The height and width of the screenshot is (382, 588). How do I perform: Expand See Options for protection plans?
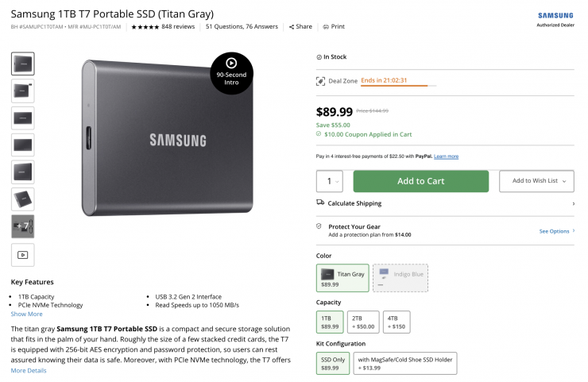(557, 231)
